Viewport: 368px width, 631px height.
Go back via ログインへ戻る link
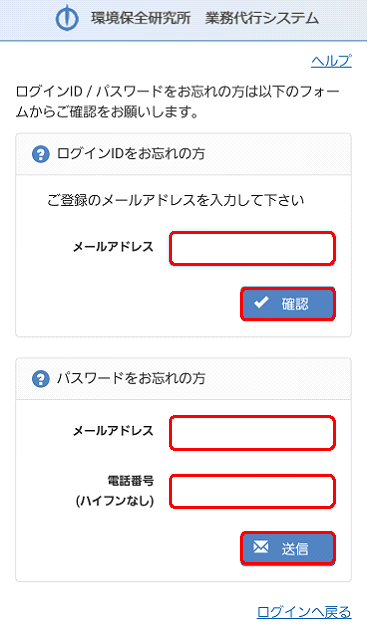point(304,612)
